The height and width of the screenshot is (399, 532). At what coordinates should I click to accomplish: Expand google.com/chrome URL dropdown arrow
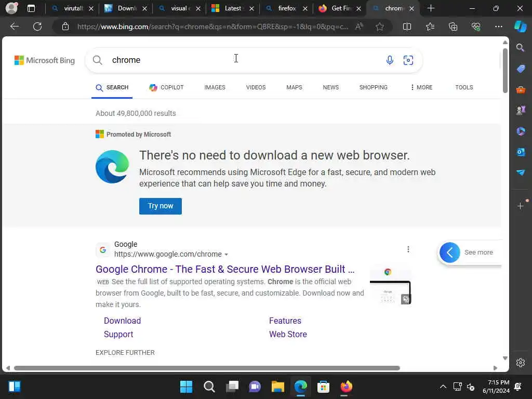(227, 255)
